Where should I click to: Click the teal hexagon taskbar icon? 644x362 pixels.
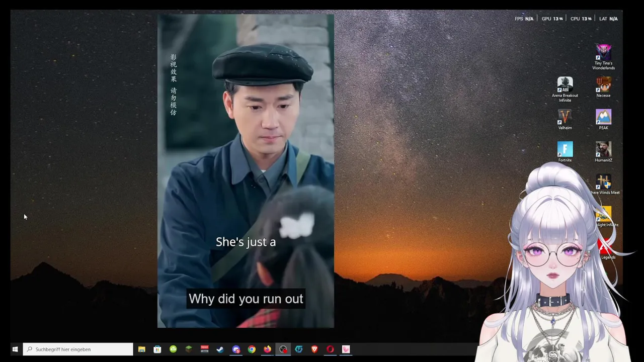click(x=299, y=349)
